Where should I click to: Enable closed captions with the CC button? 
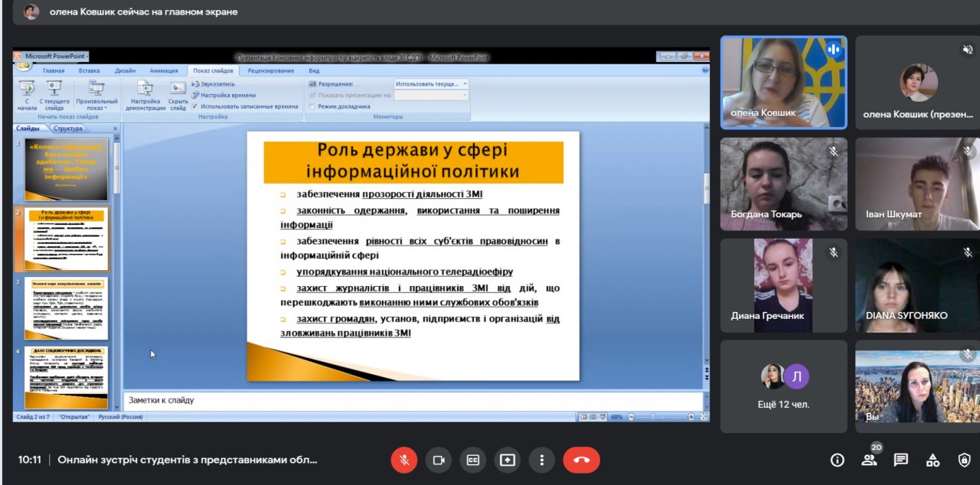pos(473,460)
